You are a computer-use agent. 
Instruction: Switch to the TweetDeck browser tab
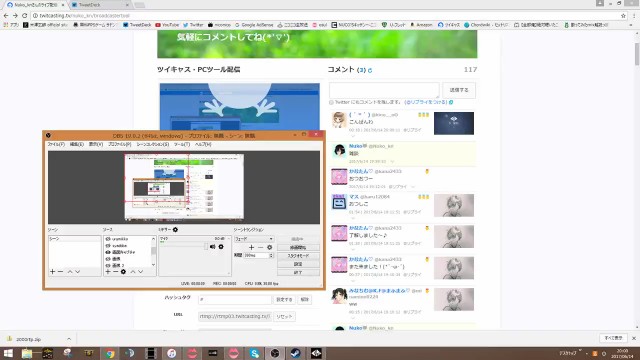100,5
